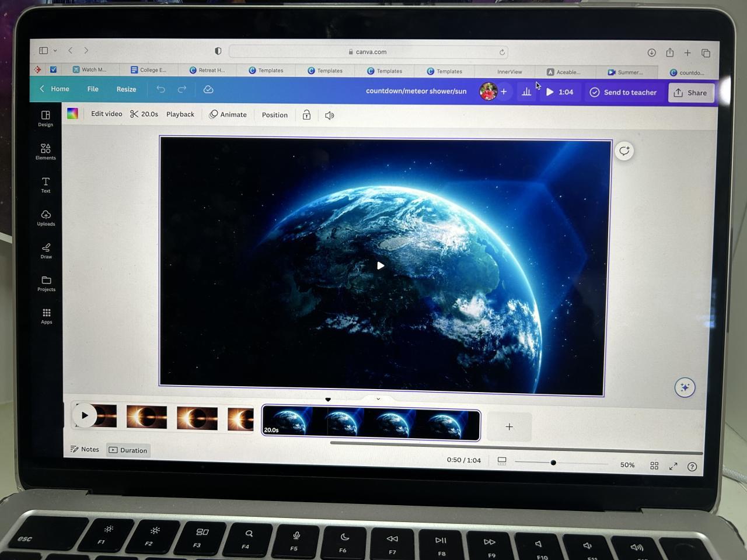Select the Text tool in sidebar
747x560 pixels.
[46, 185]
